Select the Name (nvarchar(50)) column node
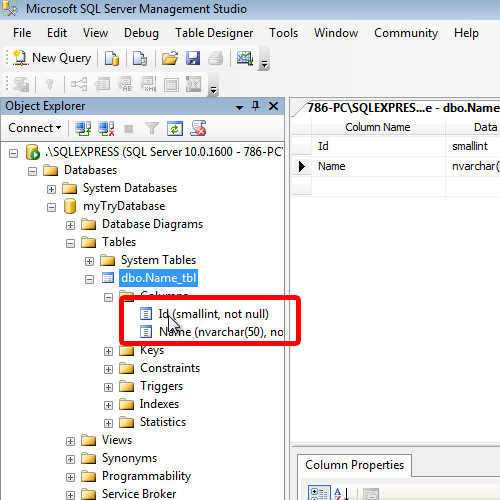The height and width of the screenshot is (500, 500). click(x=221, y=332)
